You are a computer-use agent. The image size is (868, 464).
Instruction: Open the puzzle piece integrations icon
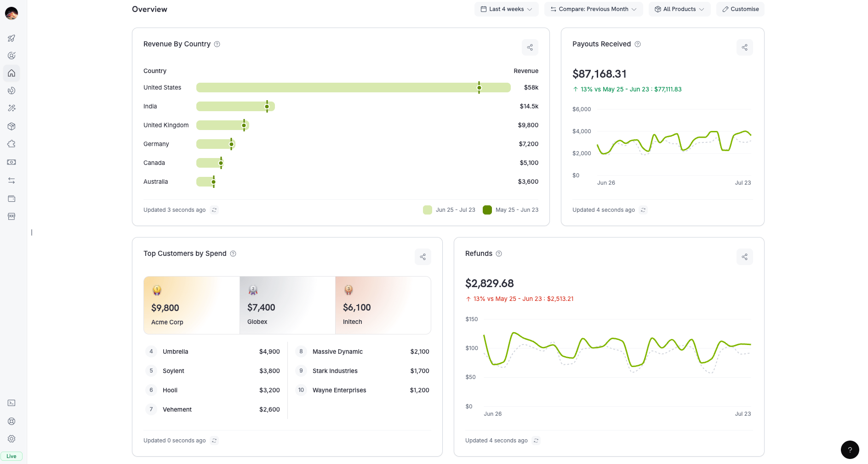[11, 144]
